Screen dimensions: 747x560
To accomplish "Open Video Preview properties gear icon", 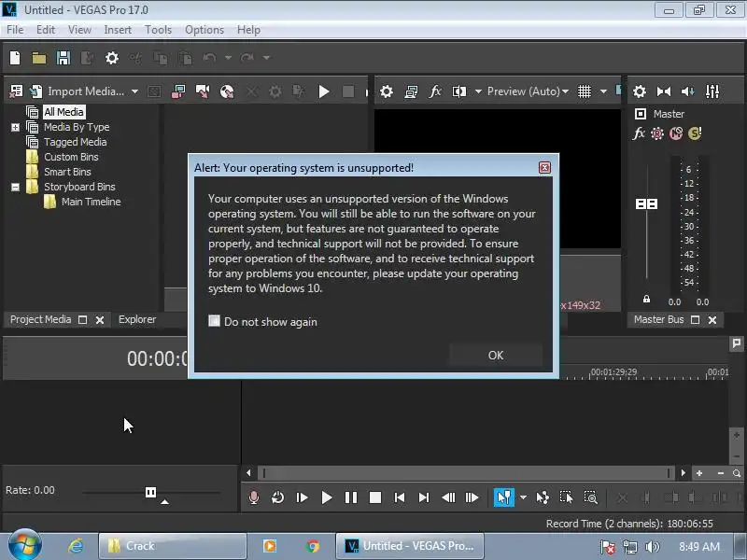I will pos(387,91).
